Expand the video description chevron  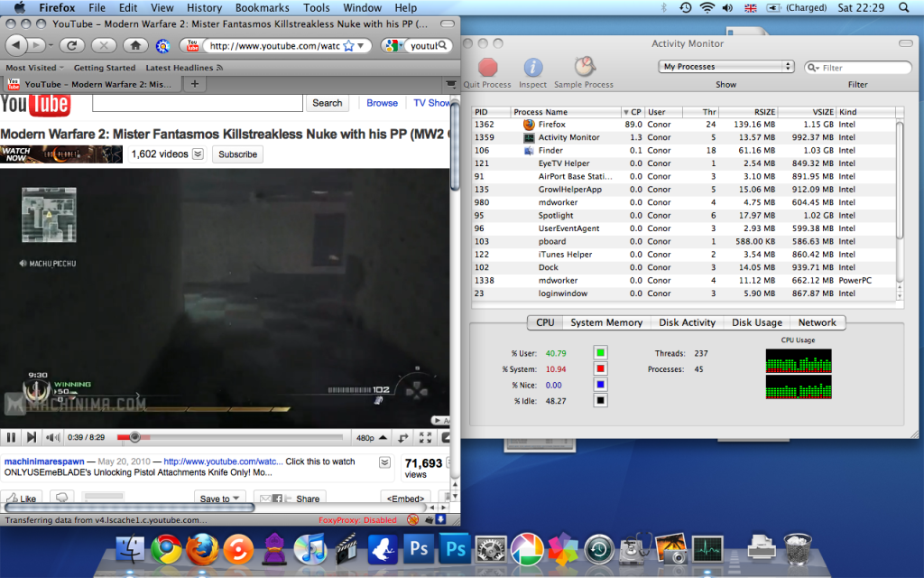[384, 461]
